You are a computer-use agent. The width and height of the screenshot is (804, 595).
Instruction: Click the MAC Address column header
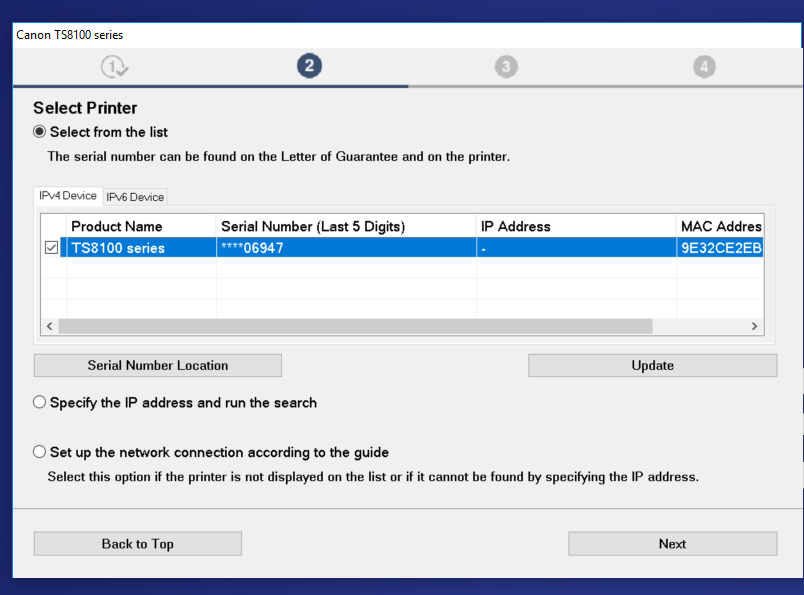pos(720,226)
